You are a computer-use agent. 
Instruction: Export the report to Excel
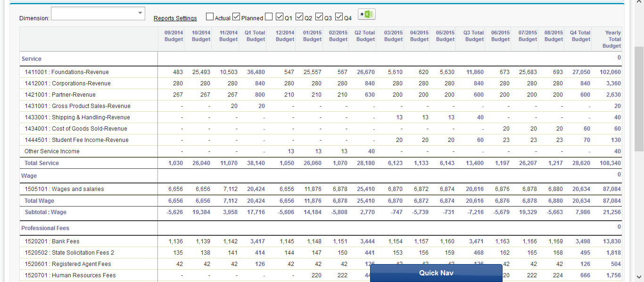point(366,14)
